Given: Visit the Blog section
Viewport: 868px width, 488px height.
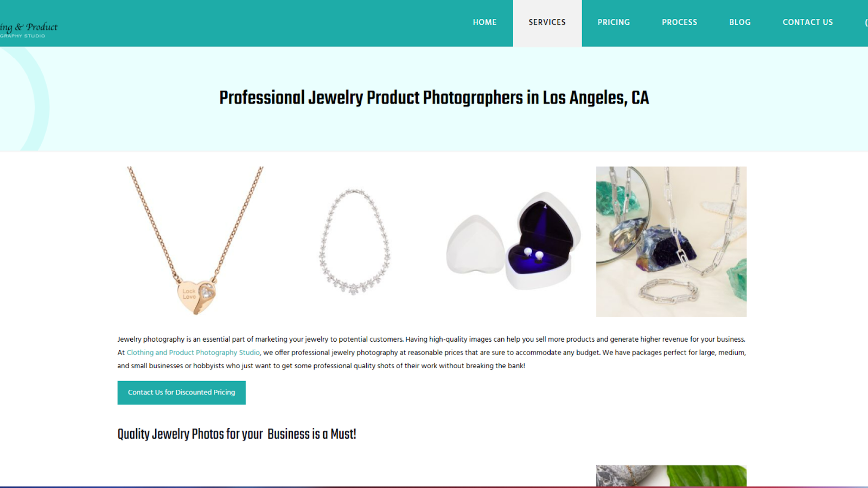Looking at the screenshot, I should [x=740, y=22].
